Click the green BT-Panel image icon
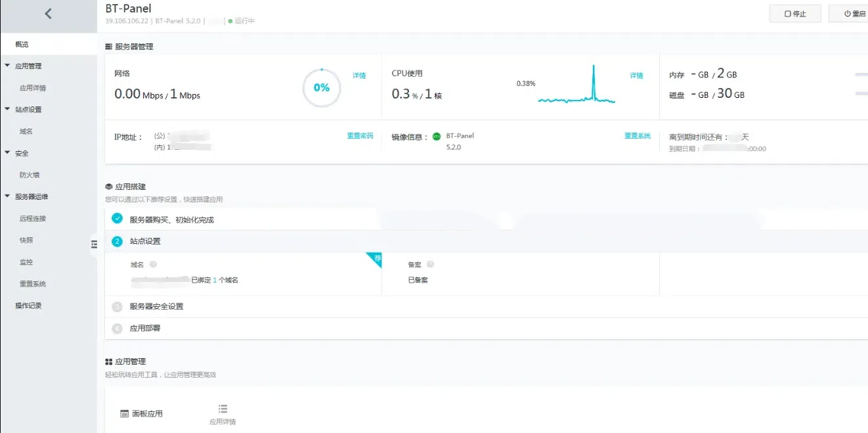This screenshot has width=868, height=433. pos(437,137)
